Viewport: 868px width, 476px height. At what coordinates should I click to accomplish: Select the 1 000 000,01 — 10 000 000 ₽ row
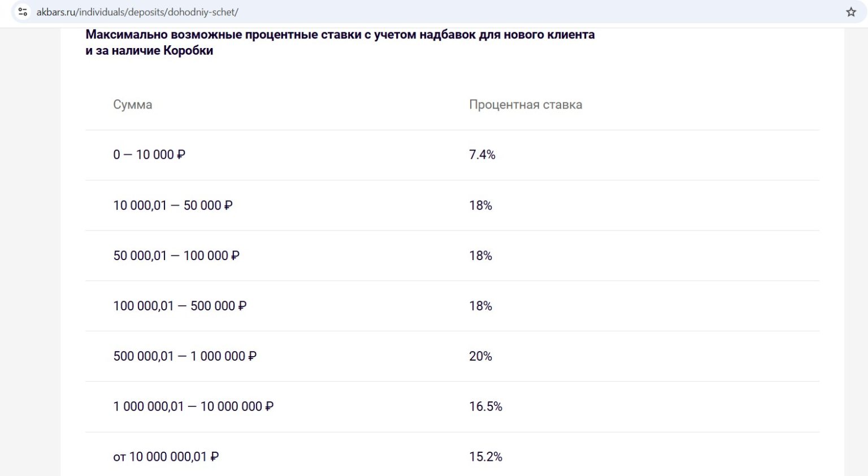(x=193, y=406)
